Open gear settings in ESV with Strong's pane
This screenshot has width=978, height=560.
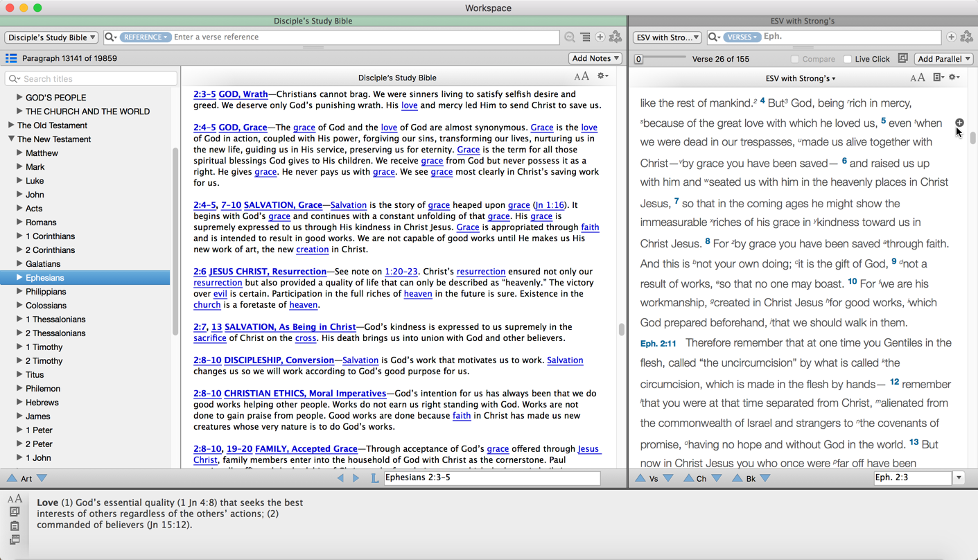coord(954,78)
